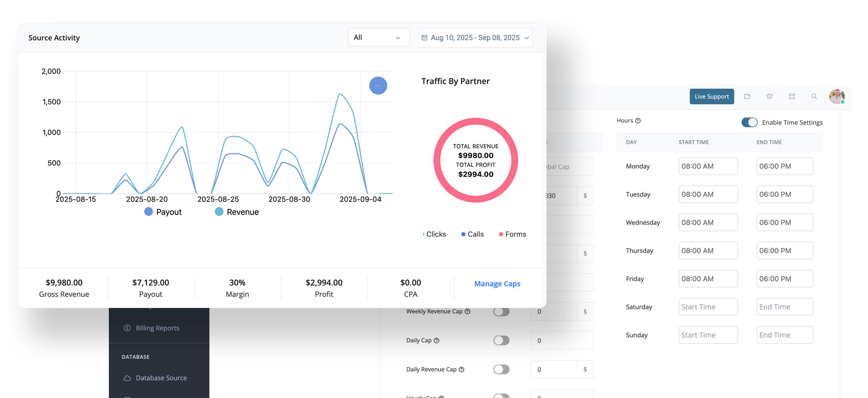The width and height of the screenshot is (868, 398).
Task: Open the All filter dropdown
Action: point(379,37)
